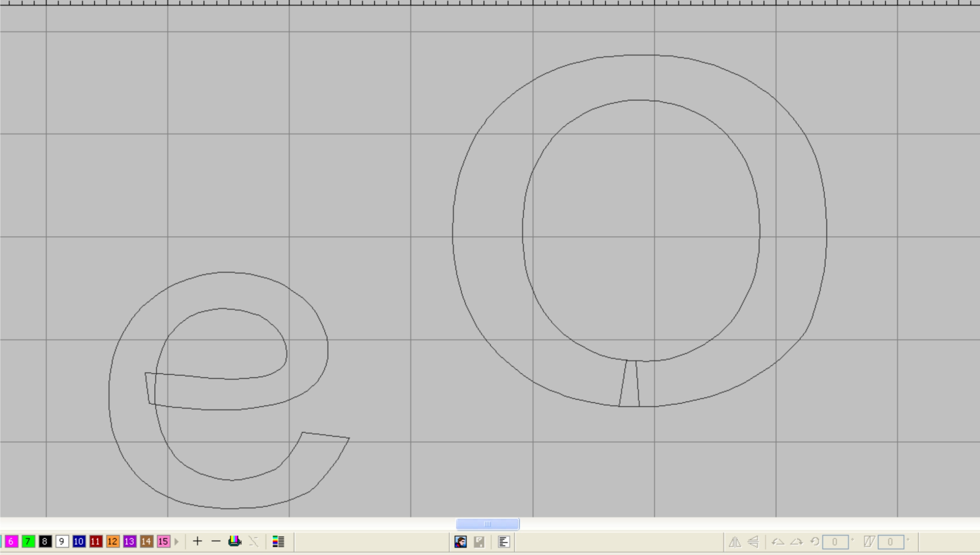The height and width of the screenshot is (555, 980).
Task: Open the thread colors machine icon
Action: click(235, 542)
